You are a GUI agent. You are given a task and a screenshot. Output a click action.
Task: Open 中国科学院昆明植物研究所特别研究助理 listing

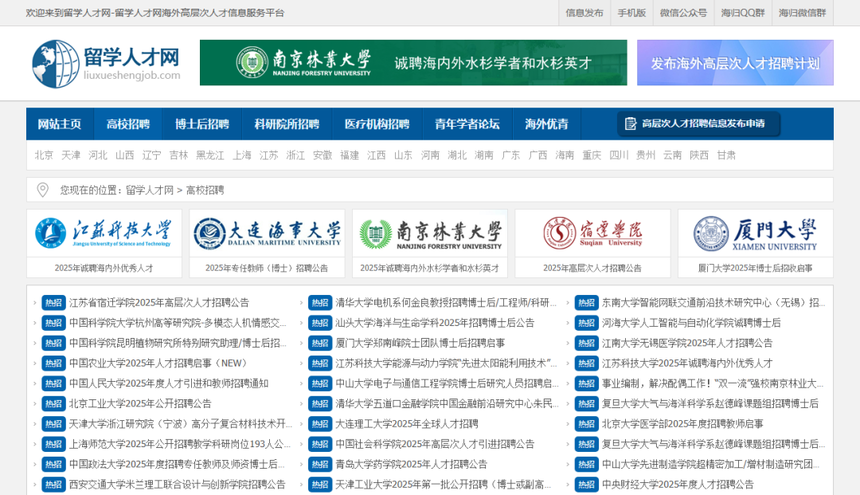(178, 343)
